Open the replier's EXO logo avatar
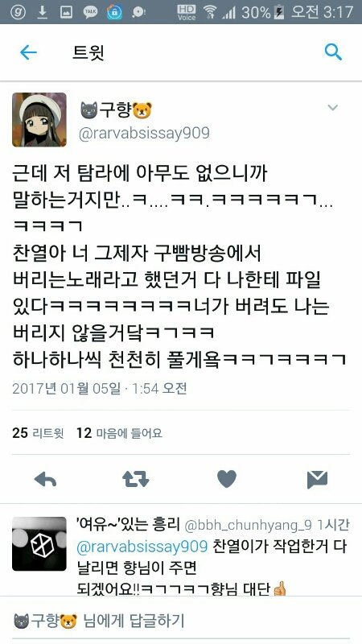Viewport: 362px width, 644px height. [39, 544]
